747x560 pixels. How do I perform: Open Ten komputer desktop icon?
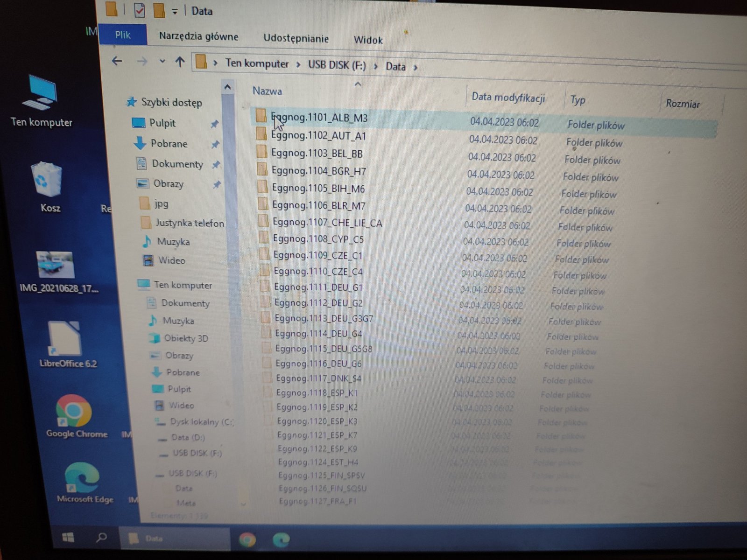tap(42, 102)
